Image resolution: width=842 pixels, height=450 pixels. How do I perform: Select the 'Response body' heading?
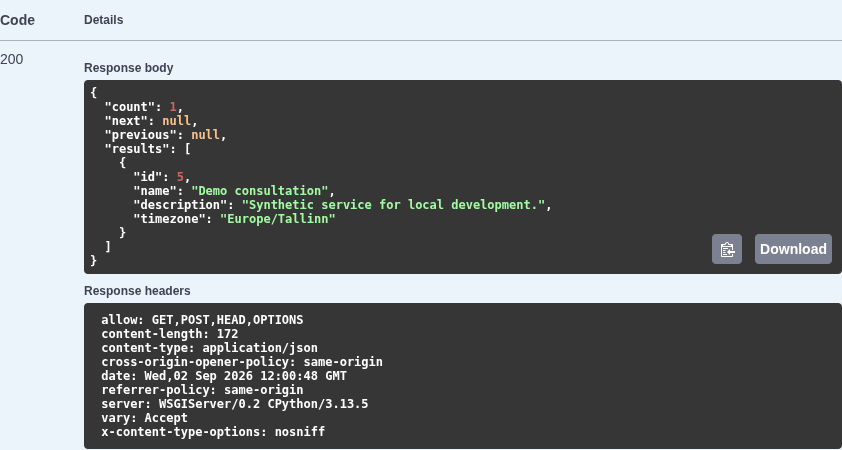pos(128,68)
